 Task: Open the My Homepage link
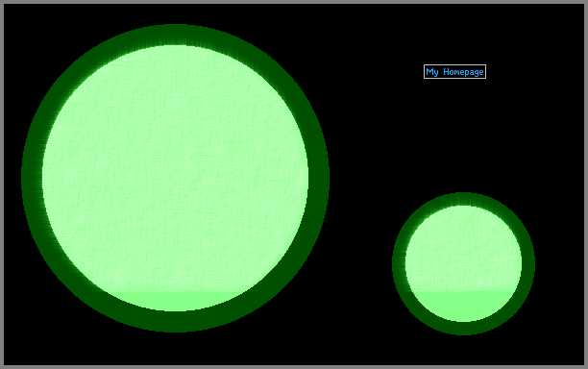(454, 72)
